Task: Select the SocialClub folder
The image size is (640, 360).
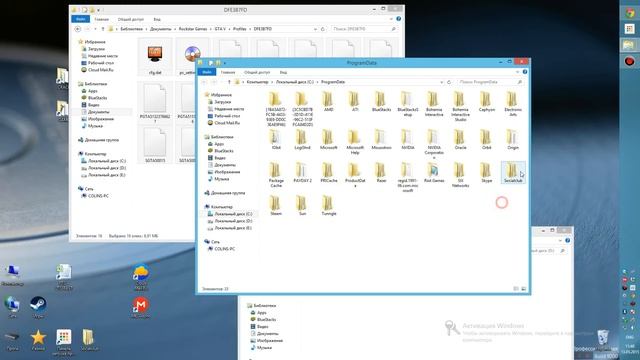Action: click(x=513, y=173)
